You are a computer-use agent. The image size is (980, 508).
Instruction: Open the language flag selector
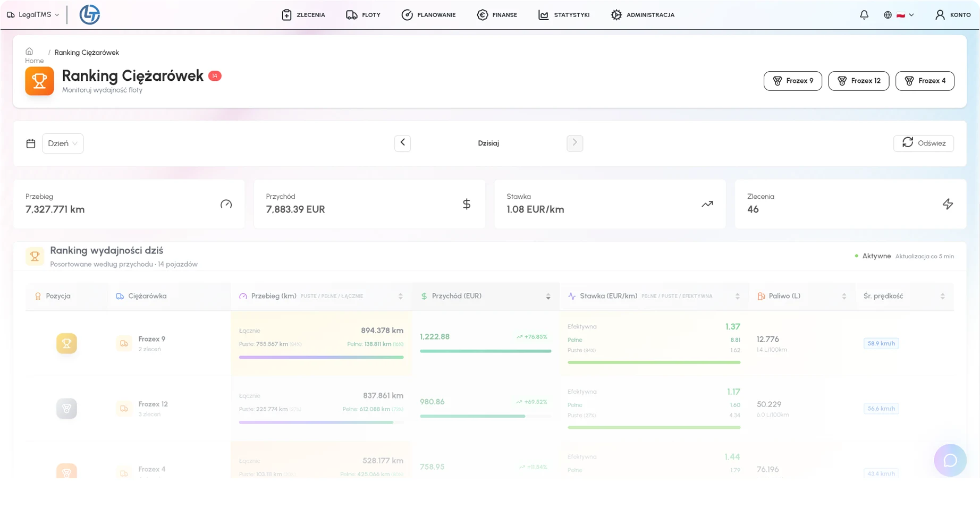pyautogui.click(x=899, y=15)
